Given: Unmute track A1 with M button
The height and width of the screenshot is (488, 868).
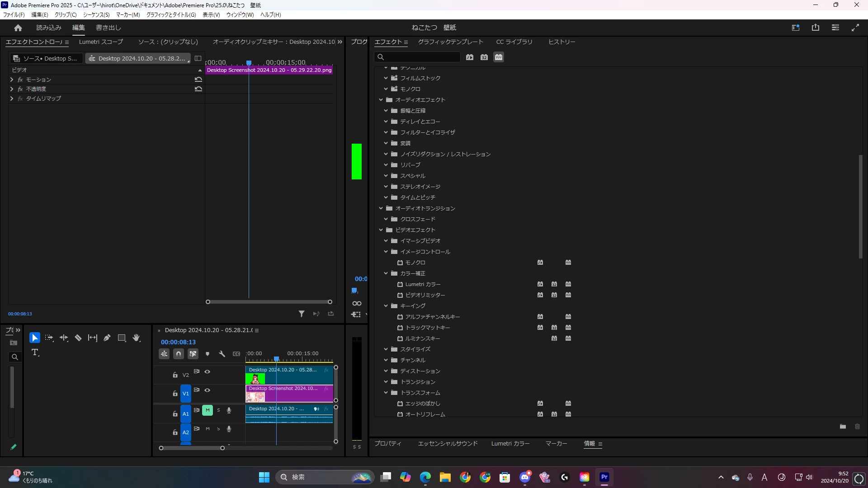Looking at the screenshot, I should [208, 410].
